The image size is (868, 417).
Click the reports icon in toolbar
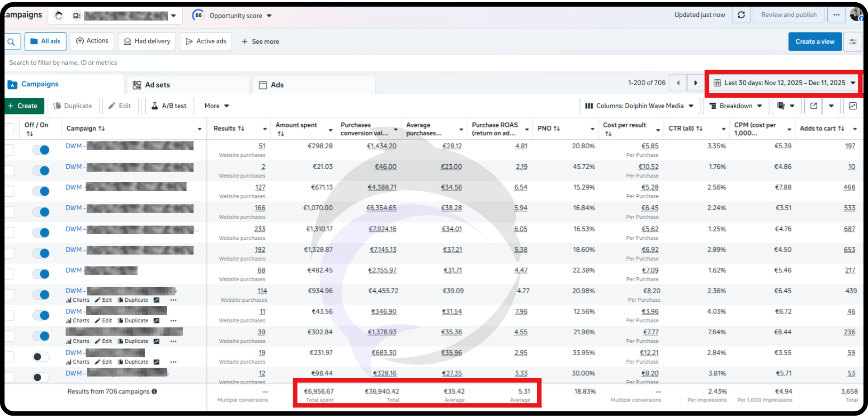(781, 106)
